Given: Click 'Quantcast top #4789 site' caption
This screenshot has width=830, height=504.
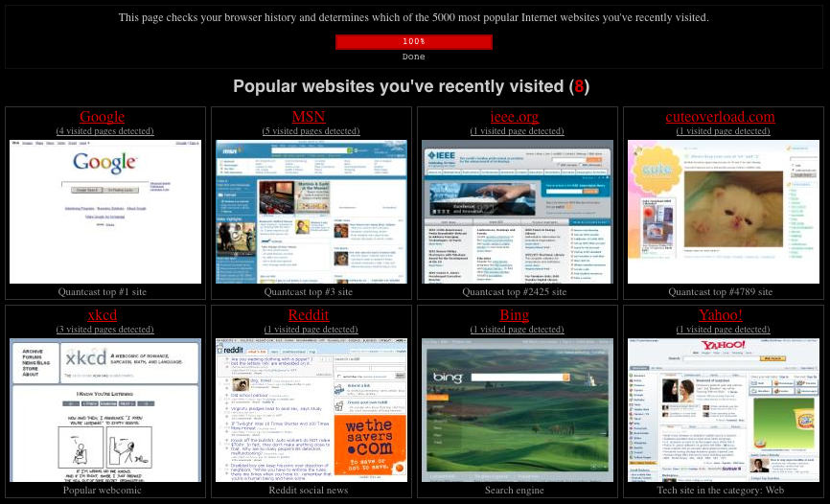Looking at the screenshot, I should 721,291.
